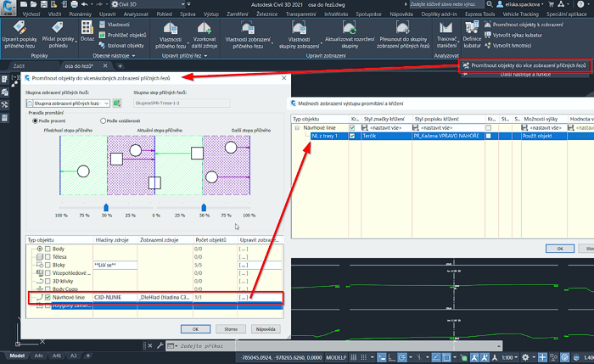The height and width of the screenshot is (364, 594).
Task: Click Trasovač staničení tool
Action: click(x=446, y=35)
